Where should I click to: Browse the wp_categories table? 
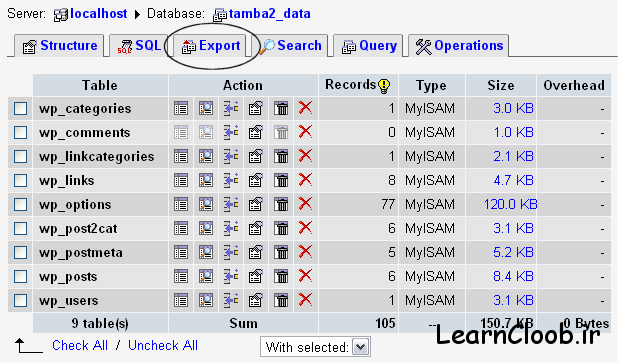(x=181, y=108)
